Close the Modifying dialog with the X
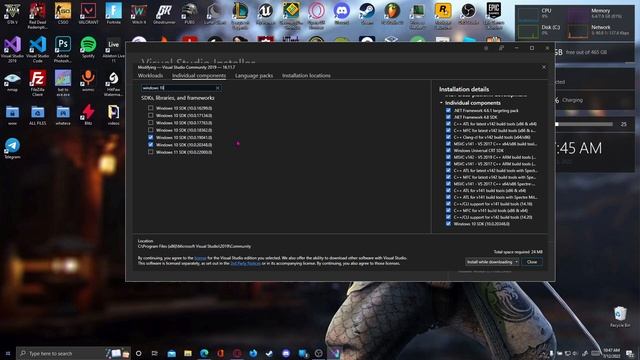The image size is (640, 360). click(544, 67)
